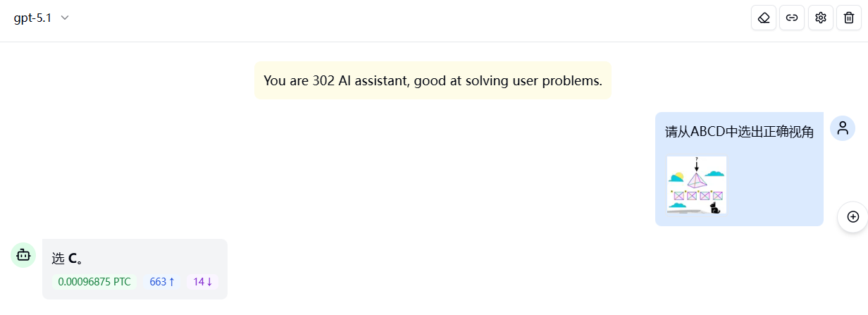The width and height of the screenshot is (868, 315).
Task: Click the eraser clear-chat icon
Action: (764, 18)
